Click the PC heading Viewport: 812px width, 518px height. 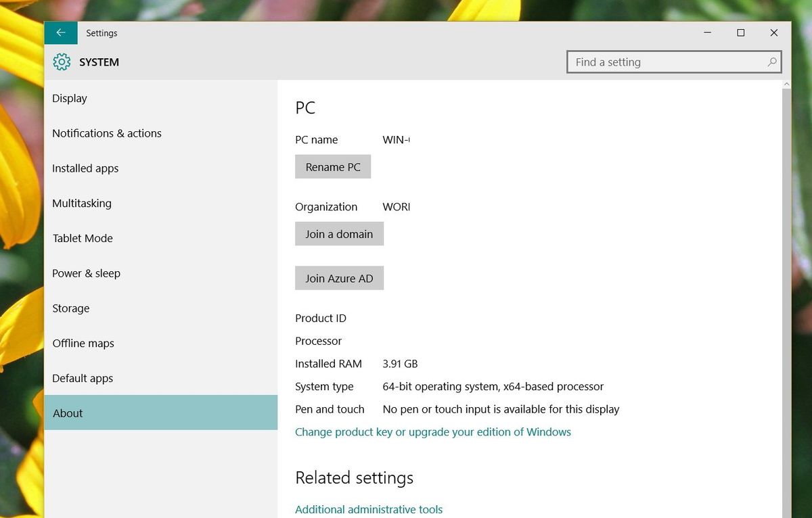tap(305, 108)
